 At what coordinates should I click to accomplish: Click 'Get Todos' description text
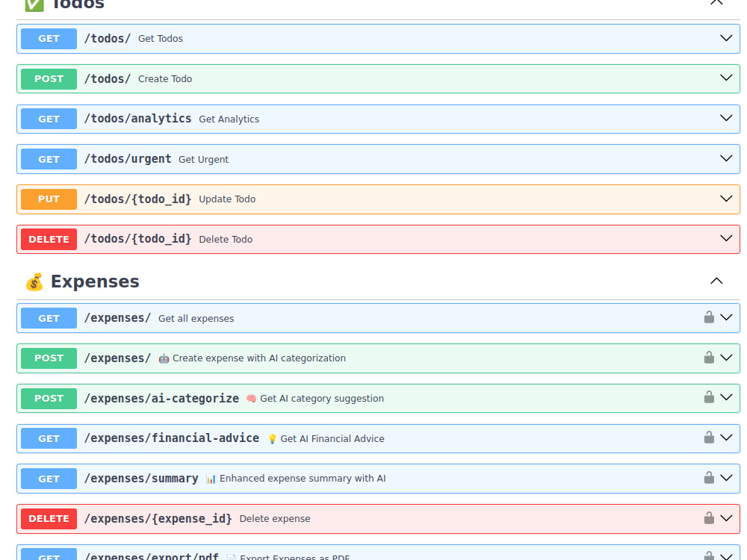coord(160,39)
